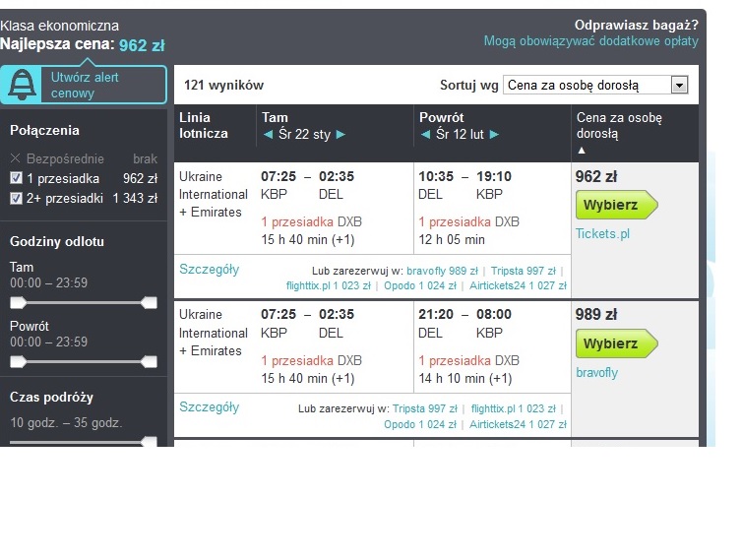Screen dimensions: 742x560
Task: Click the Tam departure time left slider handle
Action: click(18, 302)
